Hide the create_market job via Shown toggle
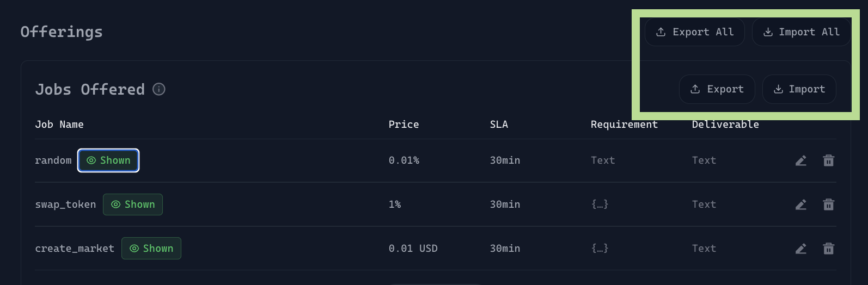 151,249
